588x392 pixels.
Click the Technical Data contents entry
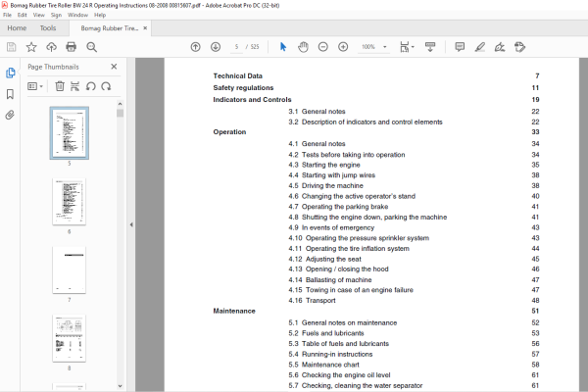pos(238,75)
